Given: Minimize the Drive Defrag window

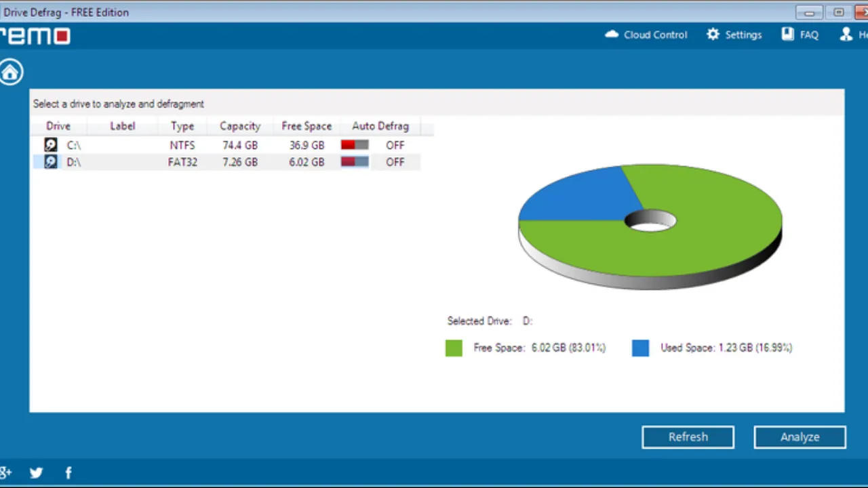Looking at the screenshot, I should 808,12.
